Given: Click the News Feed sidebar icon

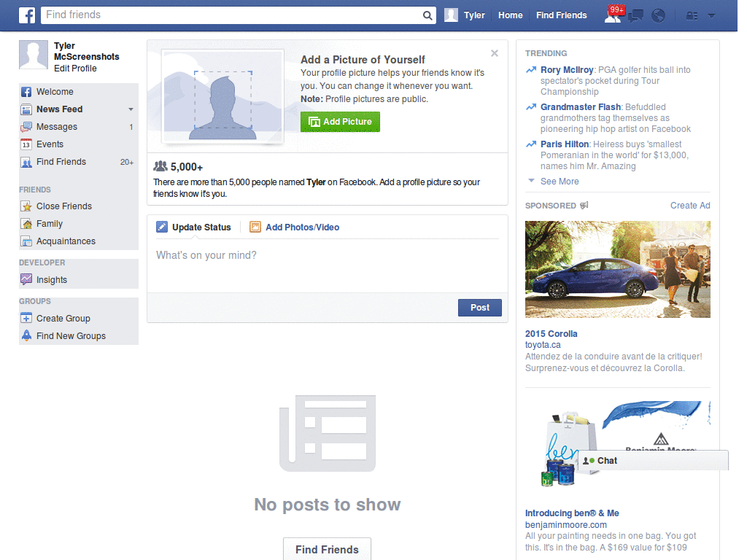Looking at the screenshot, I should [x=26, y=109].
